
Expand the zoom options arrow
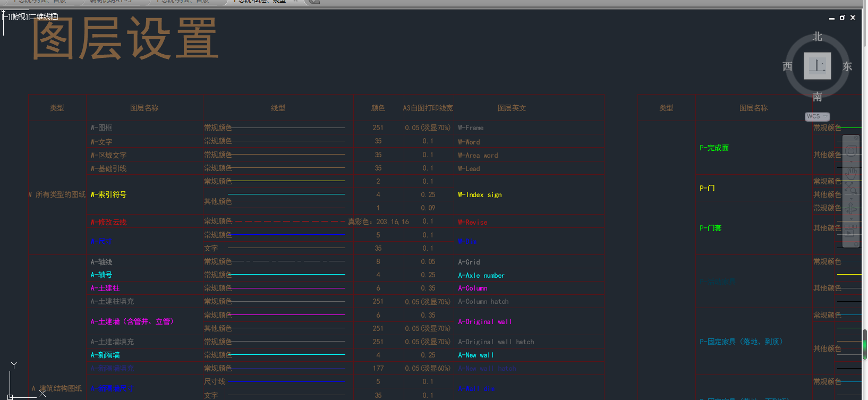pos(851,199)
